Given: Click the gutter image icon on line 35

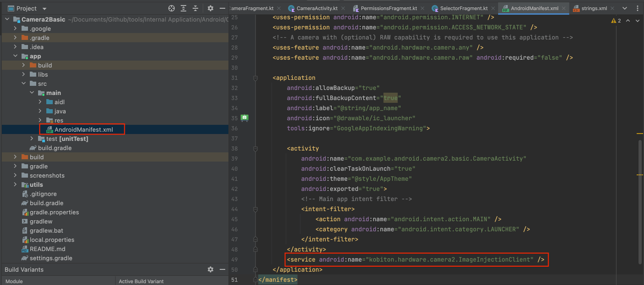Looking at the screenshot, I should point(245,118).
